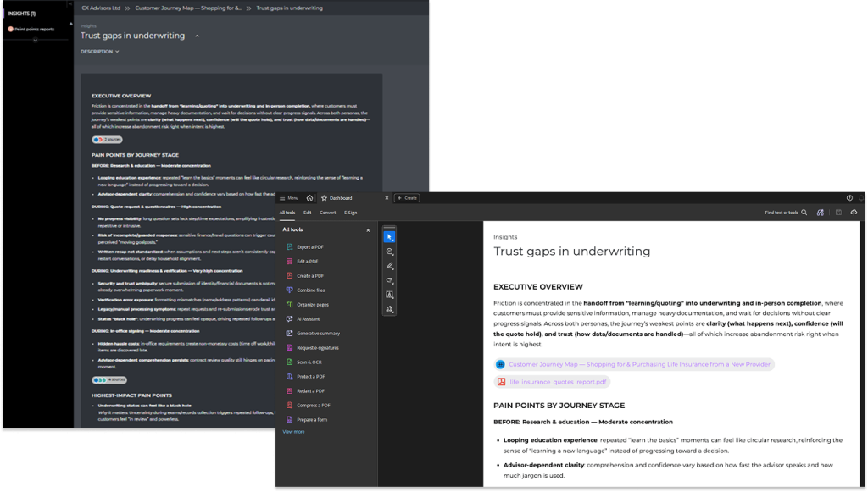
Task: Collapse the Trust gaps in underwriting heading
Action: (x=195, y=36)
